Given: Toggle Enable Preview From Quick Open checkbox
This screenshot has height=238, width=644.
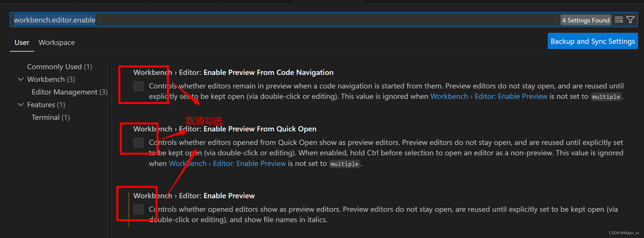Looking at the screenshot, I should pos(139,143).
